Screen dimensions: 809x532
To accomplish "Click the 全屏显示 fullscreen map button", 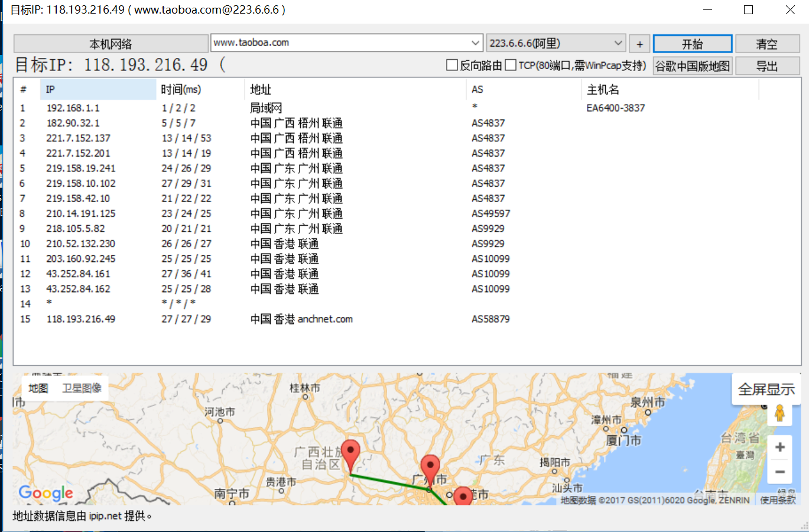I will pos(766,390).
